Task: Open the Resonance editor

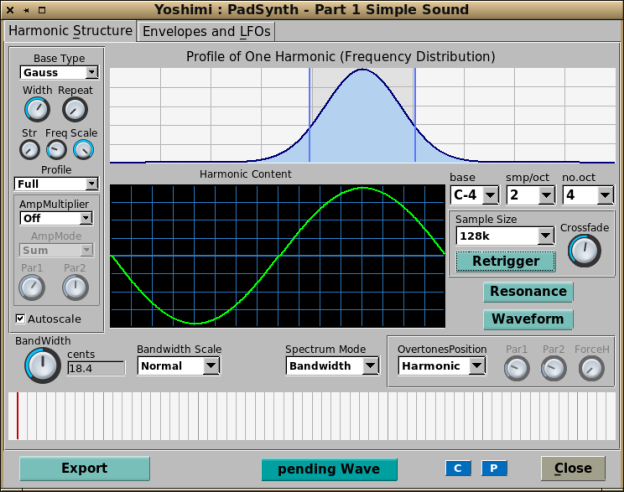Action: point(529,292)
